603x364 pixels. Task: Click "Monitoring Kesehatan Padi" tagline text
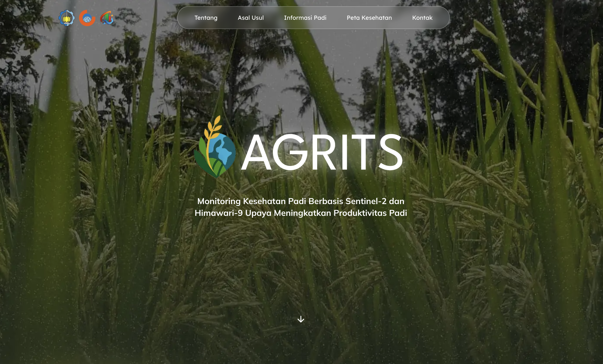tap(251, 201)
